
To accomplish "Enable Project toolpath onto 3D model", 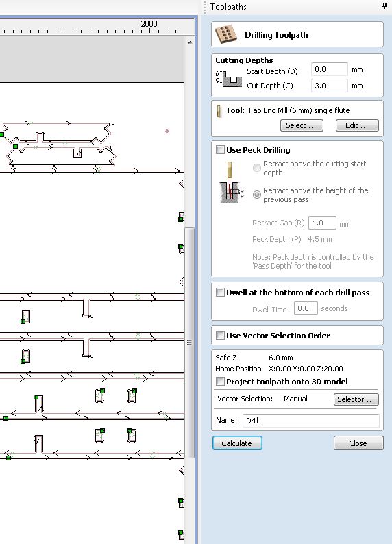I will [220, 382].
